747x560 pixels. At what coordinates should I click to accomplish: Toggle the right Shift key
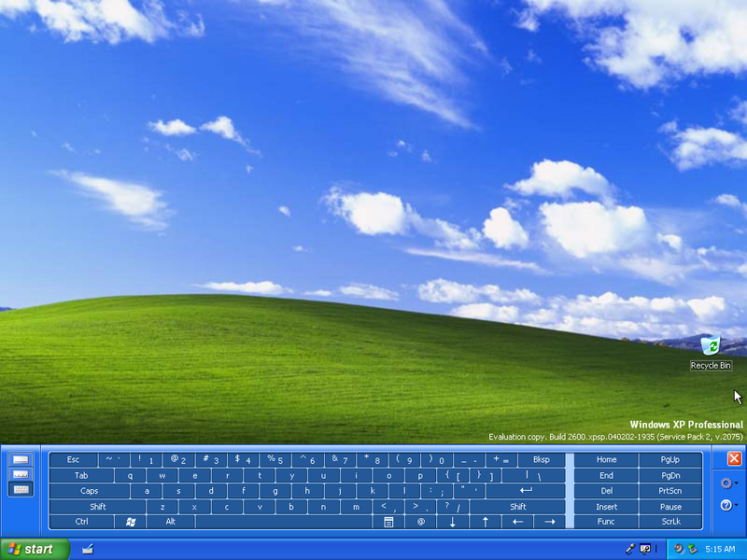click(x=517, y=507)
